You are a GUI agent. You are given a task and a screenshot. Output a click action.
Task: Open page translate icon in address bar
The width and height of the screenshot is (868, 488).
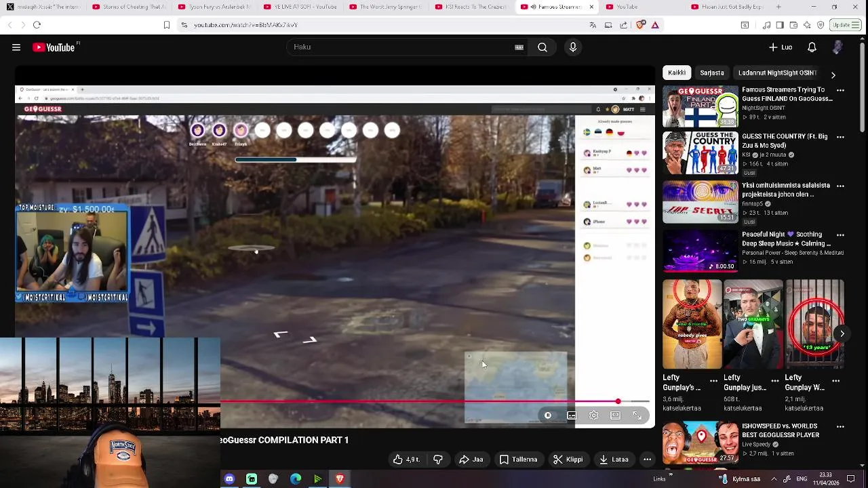tap(593, 25)
